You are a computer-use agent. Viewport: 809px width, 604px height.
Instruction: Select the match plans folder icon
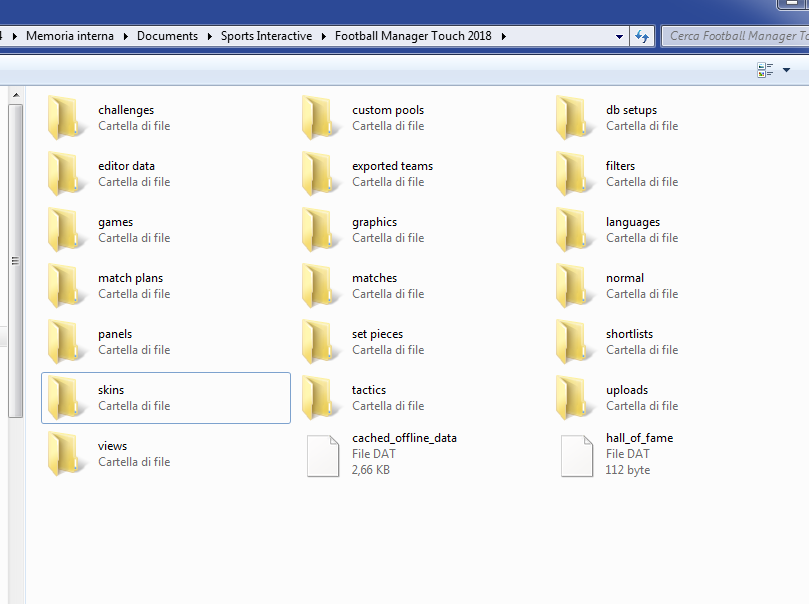[x=66, y=286]
